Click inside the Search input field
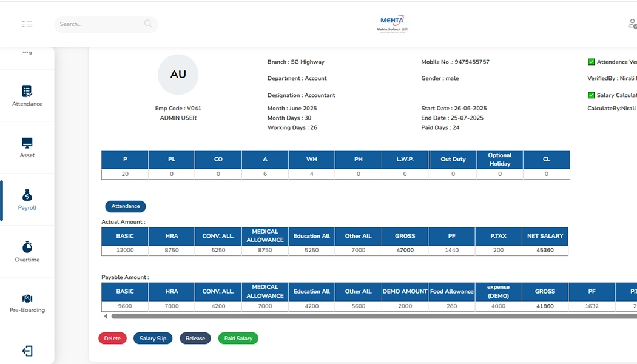The height and width of the screenshot is (364, 637). pyautogui.click(x=97, y=24)
